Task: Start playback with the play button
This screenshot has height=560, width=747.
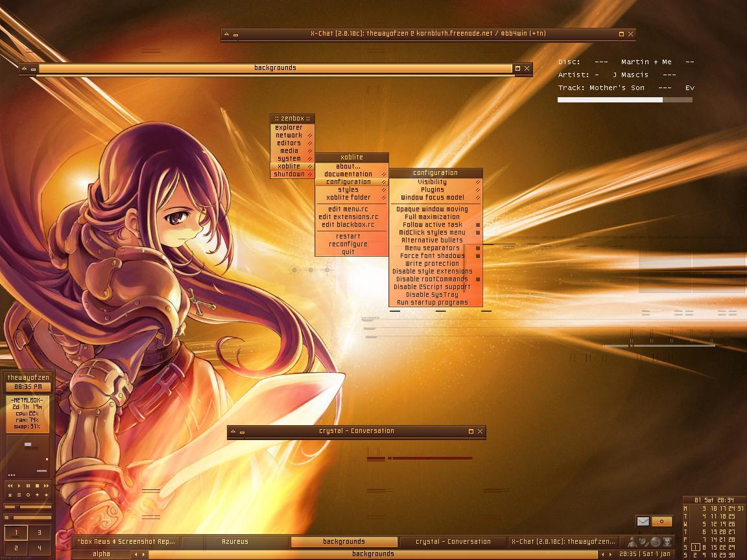Action: point(19,485)
